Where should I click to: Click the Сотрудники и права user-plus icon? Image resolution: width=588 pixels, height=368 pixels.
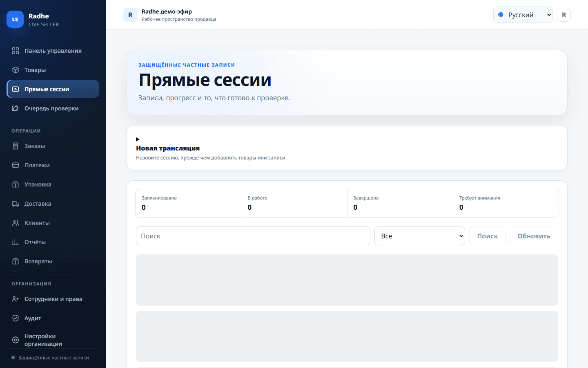point(16,299)
